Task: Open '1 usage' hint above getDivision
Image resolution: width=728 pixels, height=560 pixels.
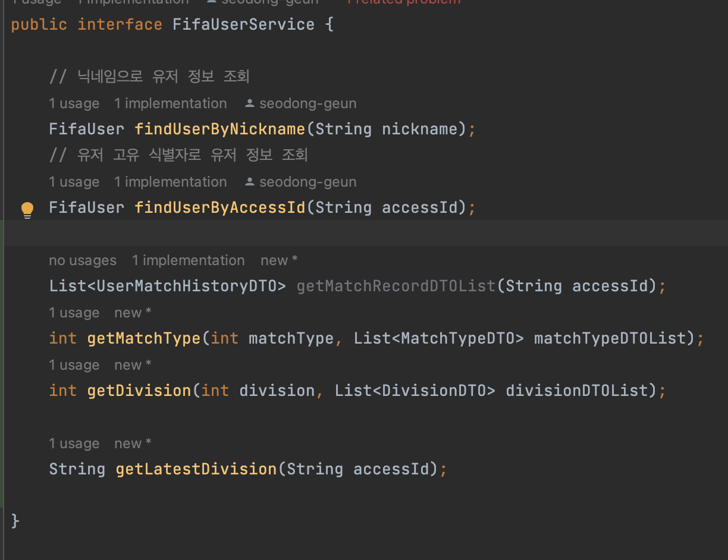Action: (74, 365)
